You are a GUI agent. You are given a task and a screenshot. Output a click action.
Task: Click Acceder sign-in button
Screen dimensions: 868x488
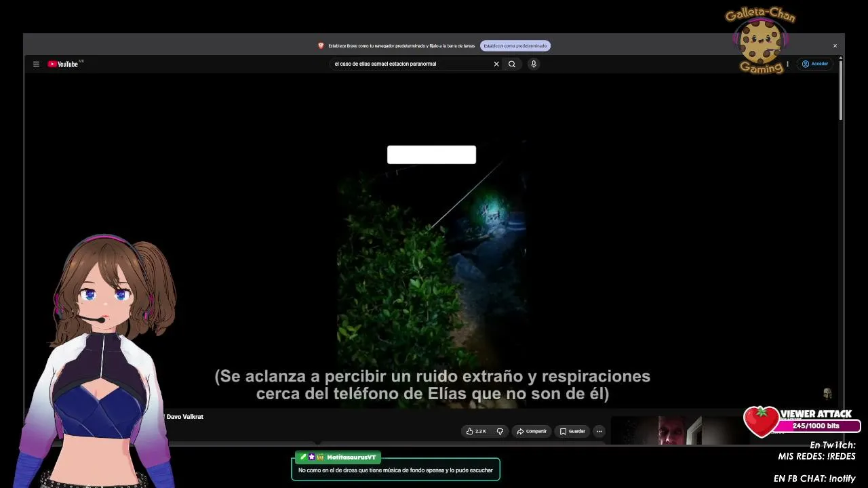click(x=815, y=64)
